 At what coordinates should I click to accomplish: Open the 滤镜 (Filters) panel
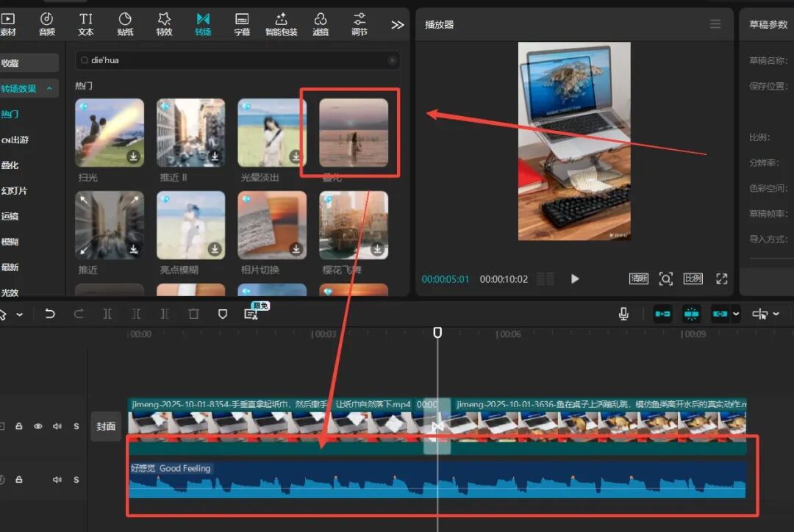pyautogui.click(x=321, y=24)
